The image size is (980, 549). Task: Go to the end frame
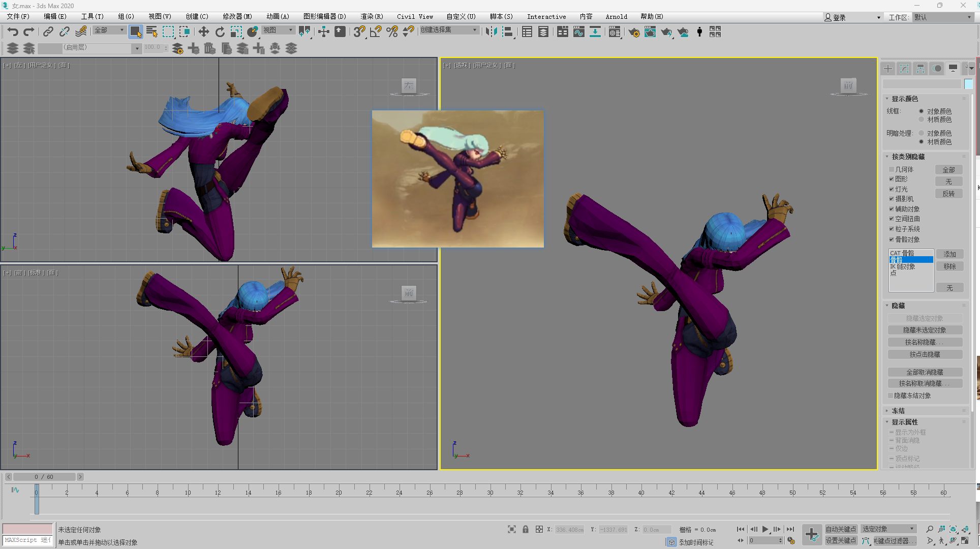tap(790, 529)
